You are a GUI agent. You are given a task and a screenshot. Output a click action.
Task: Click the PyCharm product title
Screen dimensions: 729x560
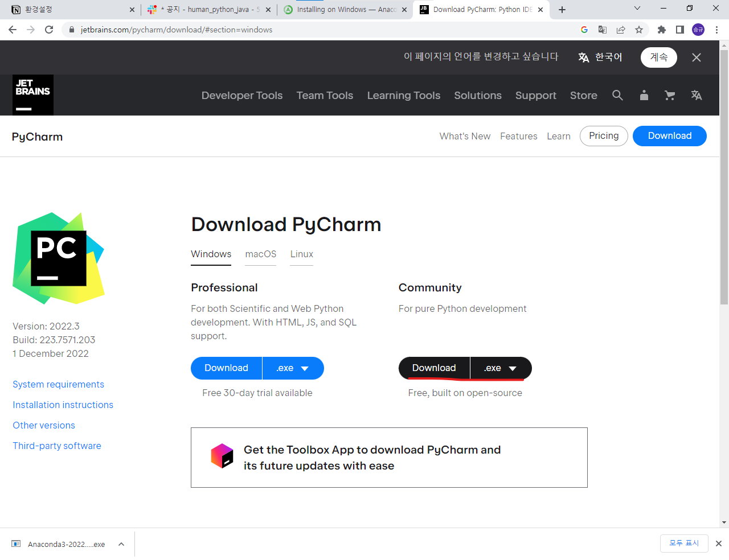point(38,137)
